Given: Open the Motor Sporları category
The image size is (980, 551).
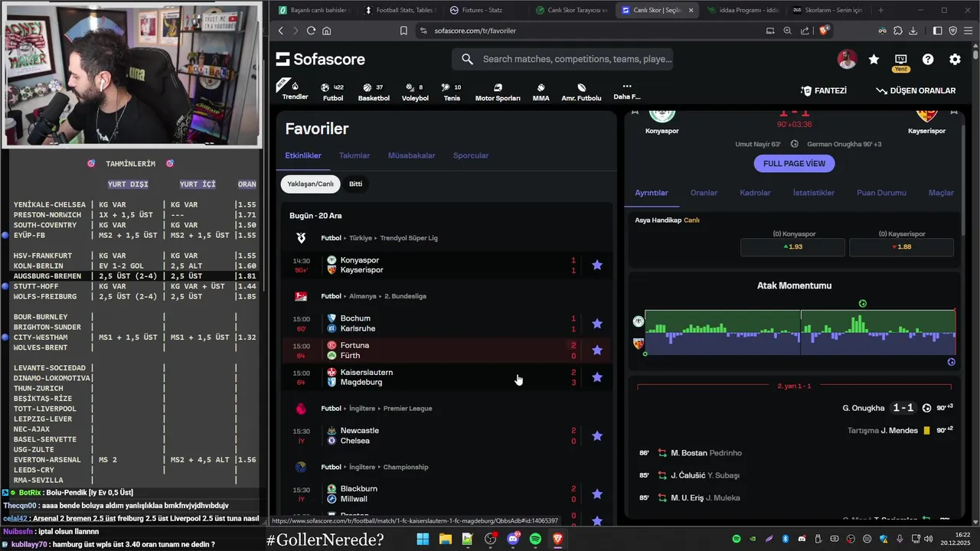Looking at the screenshot, I should [x=498, y=92].
